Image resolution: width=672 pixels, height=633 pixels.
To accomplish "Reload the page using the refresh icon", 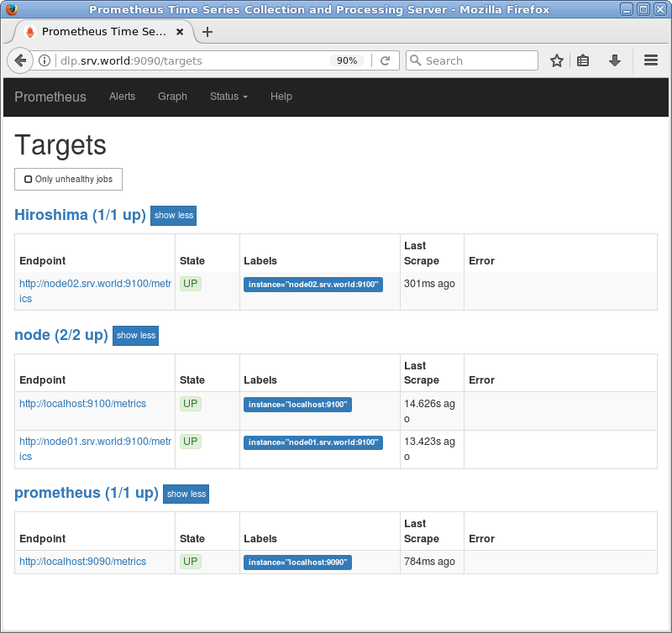I will click(x=385, y=60).
